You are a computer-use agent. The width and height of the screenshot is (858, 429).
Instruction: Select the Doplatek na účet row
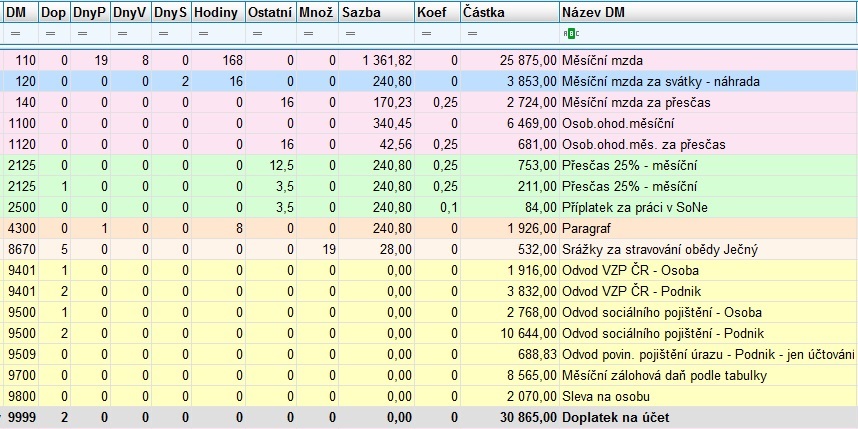click(x=620, y=416)
